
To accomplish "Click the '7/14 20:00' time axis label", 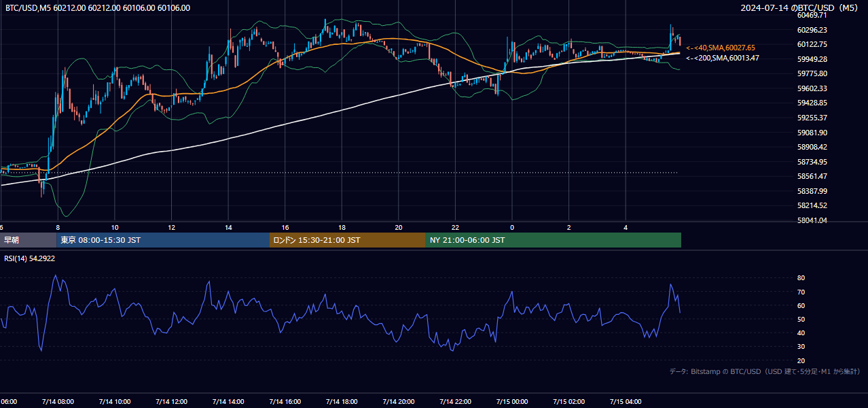I will (x=398, y=401).
